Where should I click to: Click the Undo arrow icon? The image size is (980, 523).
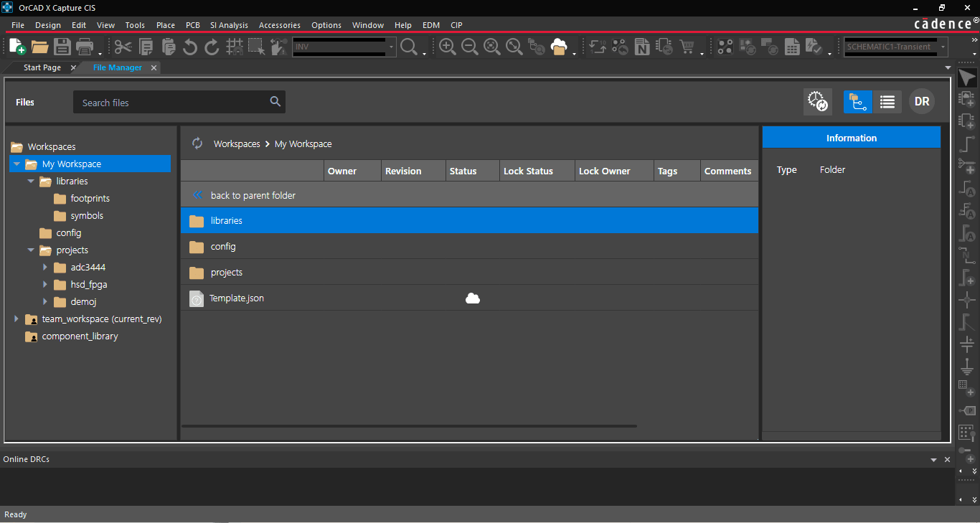[x=190, y=47]
